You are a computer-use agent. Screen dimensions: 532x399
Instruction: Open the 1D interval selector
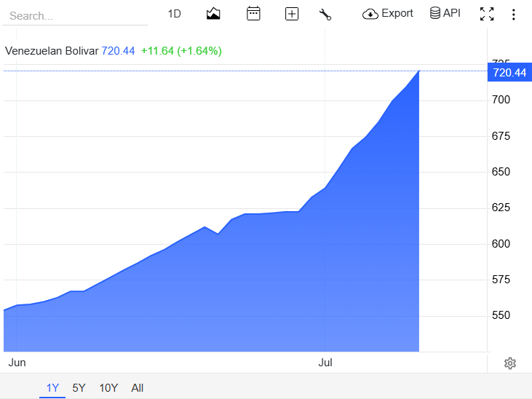[x=175, y=14]
